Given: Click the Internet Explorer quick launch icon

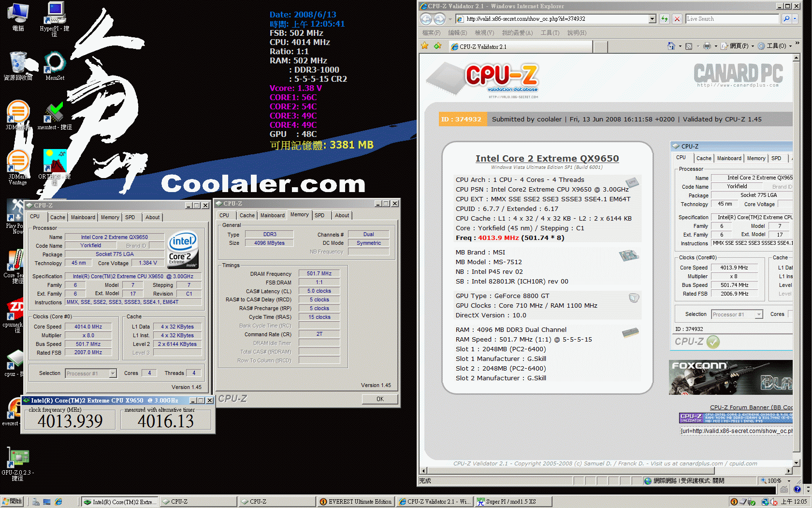Looking at the screenshot, I should (58, 502).
